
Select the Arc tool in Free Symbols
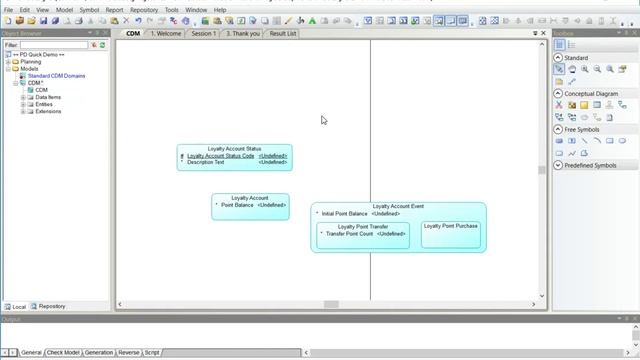point(597,141)
